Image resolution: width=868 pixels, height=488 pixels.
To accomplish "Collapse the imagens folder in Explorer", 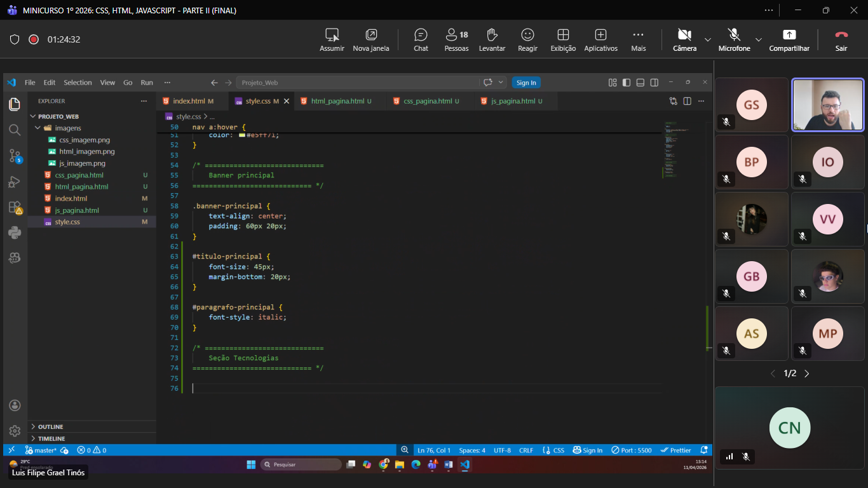I will point(67,128).
